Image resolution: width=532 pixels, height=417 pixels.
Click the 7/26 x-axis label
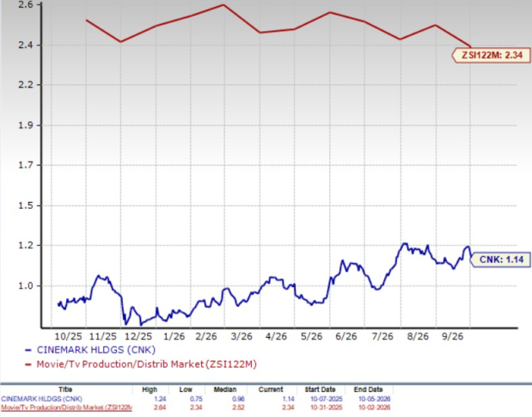tap(382, 336)
